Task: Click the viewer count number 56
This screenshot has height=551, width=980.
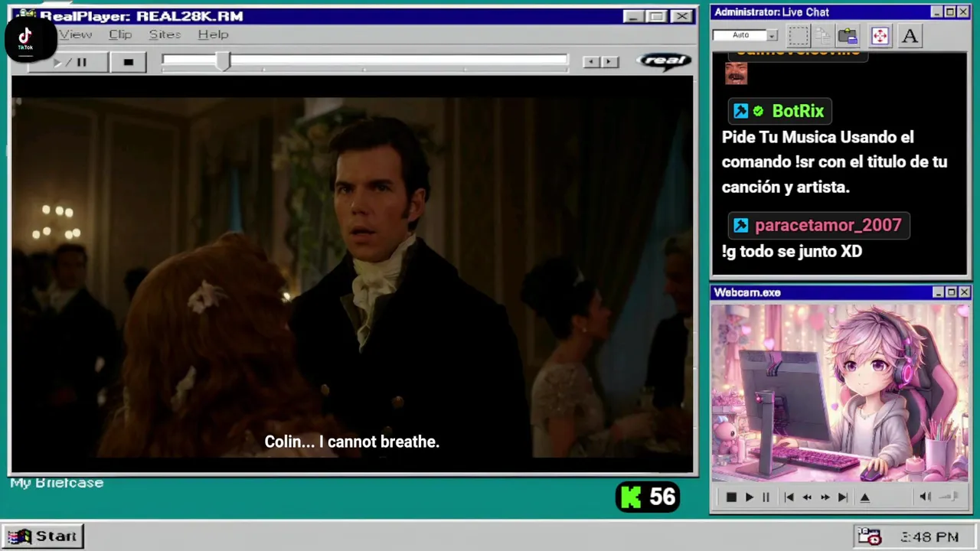Action: 662,497
